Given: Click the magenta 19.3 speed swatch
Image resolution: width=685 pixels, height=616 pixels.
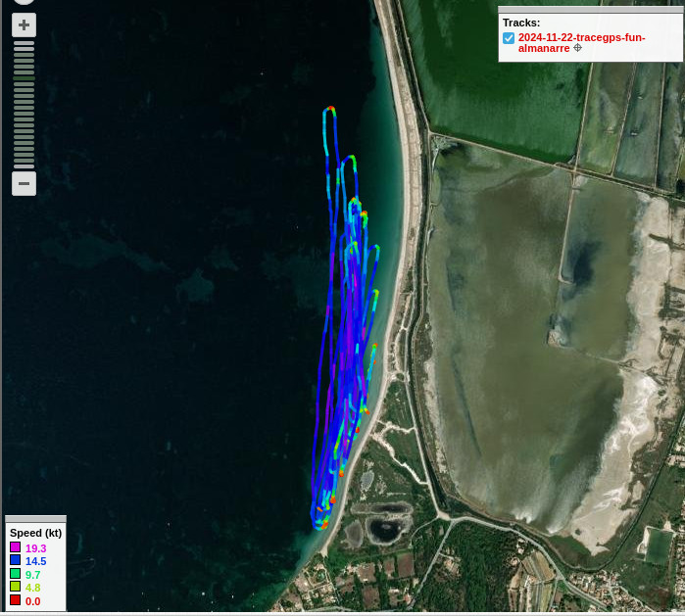Looking at the screenshot, I should tap(15, 548).
